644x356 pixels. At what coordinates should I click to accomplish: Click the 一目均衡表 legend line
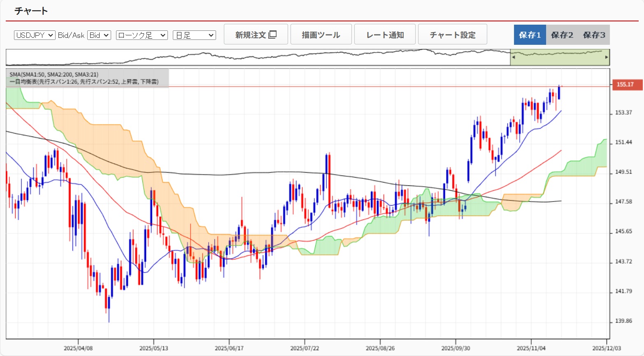(x=84, y=82)
